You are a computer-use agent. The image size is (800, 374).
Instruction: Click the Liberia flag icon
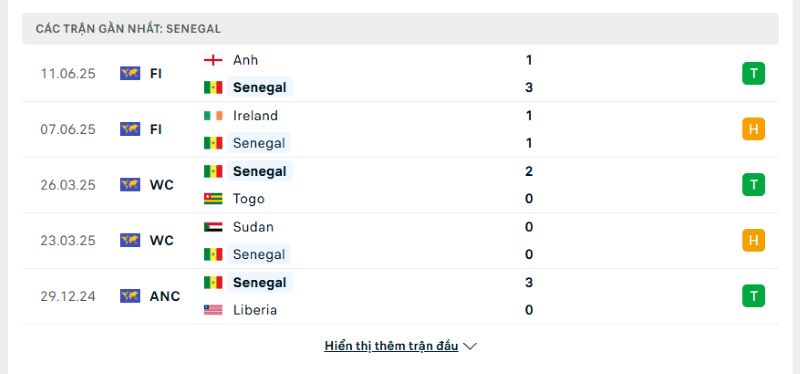(213, 310)
